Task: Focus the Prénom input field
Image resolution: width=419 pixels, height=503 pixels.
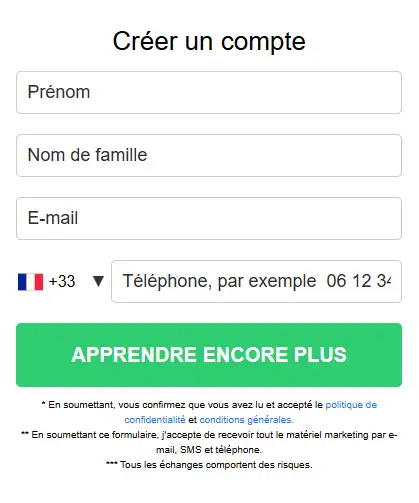Action: coord(209,92)
